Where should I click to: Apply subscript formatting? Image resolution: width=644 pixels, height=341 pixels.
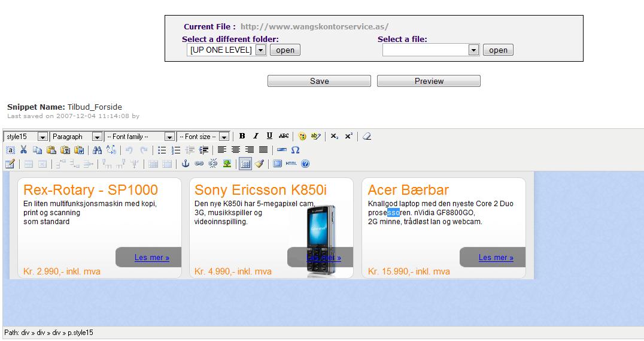pos(335,136)
